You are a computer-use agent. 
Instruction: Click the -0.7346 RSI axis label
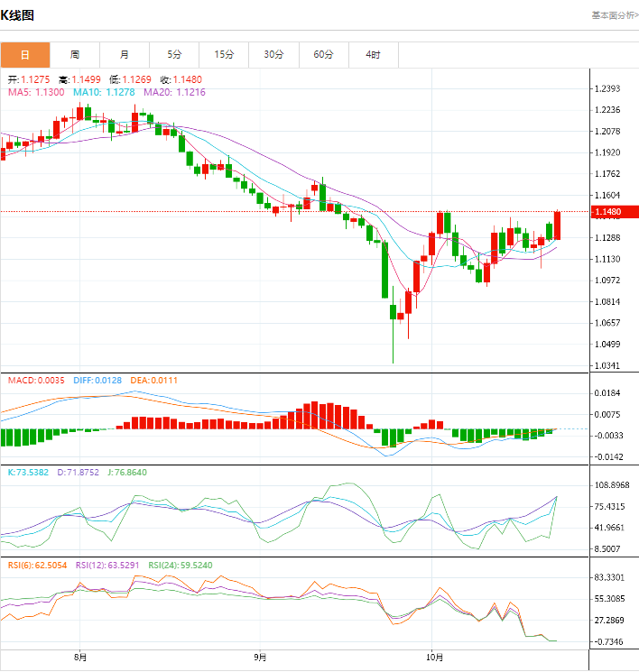point(608,641)
